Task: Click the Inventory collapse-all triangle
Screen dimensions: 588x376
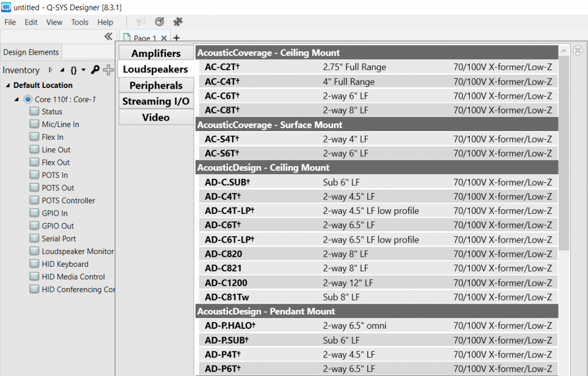Action: (x=62, y=70)
